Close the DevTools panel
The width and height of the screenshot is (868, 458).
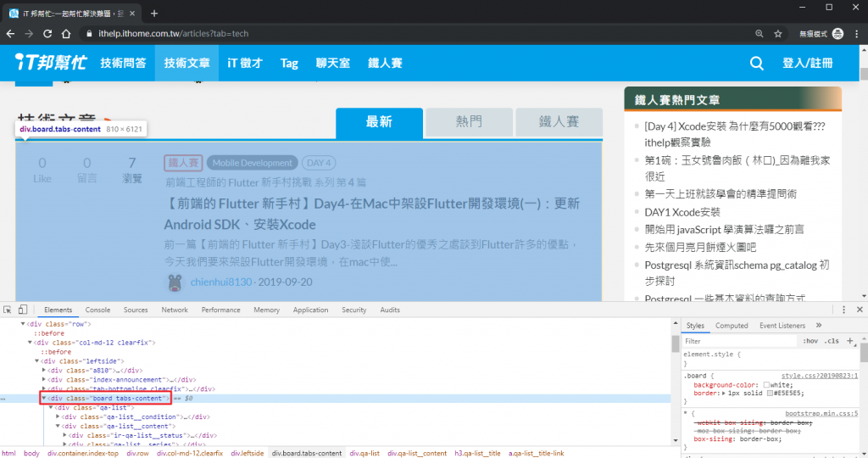point(860,310)
